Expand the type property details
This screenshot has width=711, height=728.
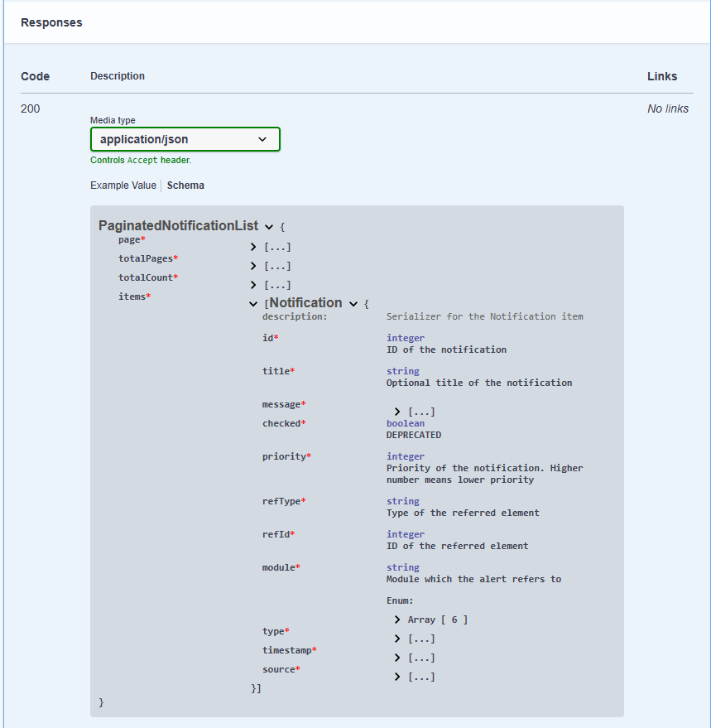coord(396,639)
